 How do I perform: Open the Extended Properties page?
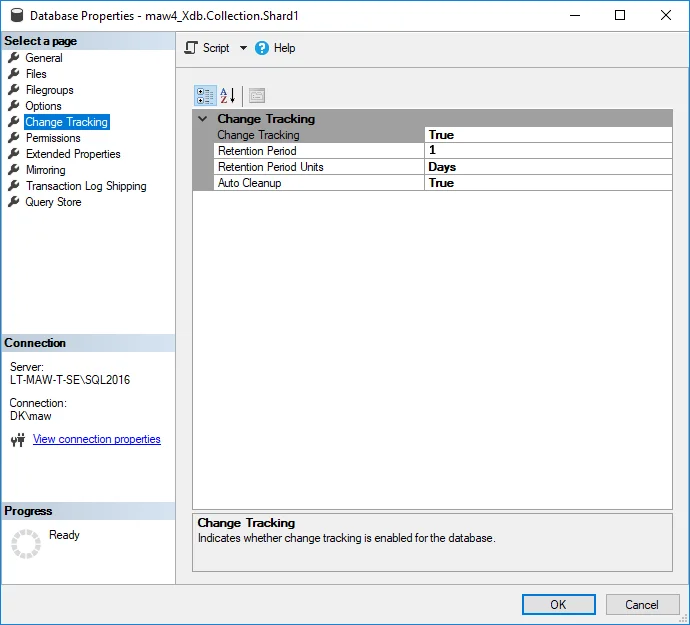coord(73,154)
